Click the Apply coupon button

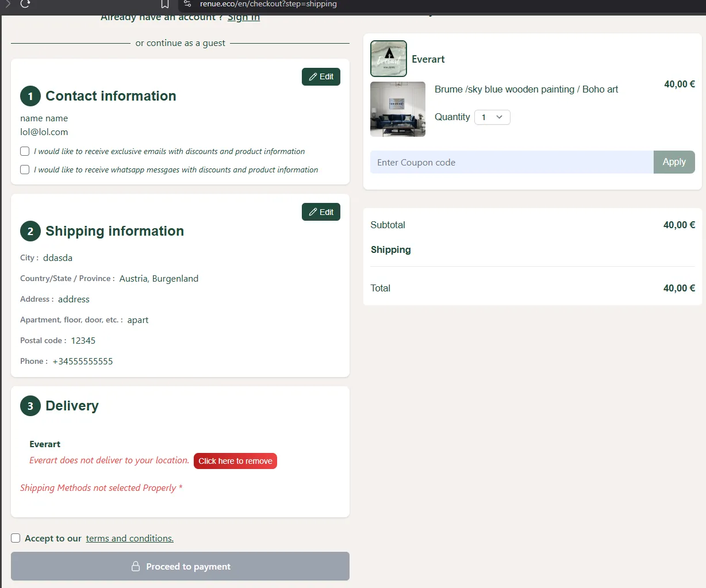(674, 162)
